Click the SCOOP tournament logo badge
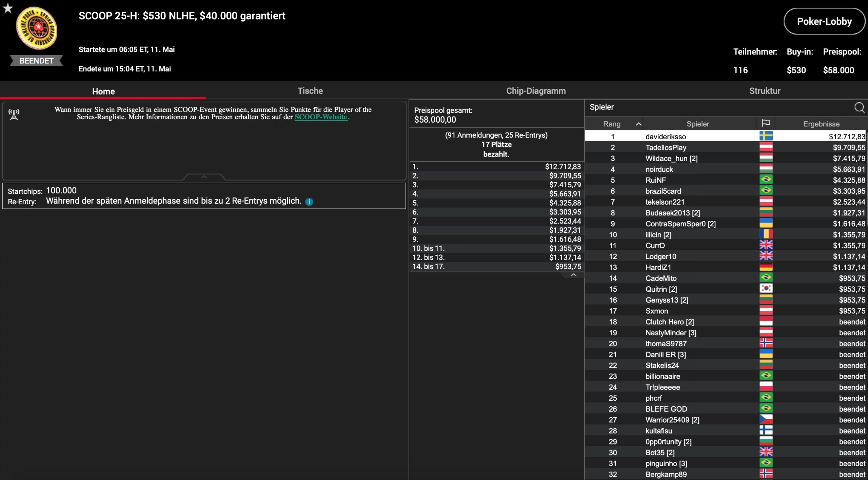868x480 pixels. (37, 28)
